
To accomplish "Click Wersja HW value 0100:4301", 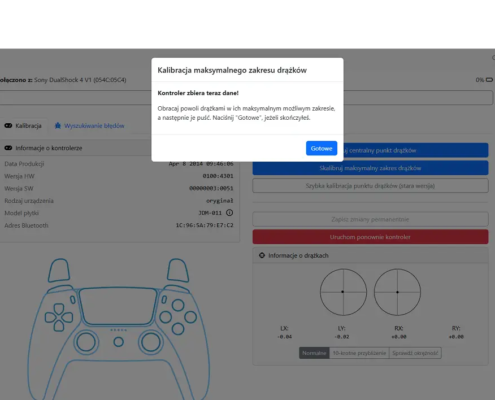I will pyautogui.click(x=218, y=176).
